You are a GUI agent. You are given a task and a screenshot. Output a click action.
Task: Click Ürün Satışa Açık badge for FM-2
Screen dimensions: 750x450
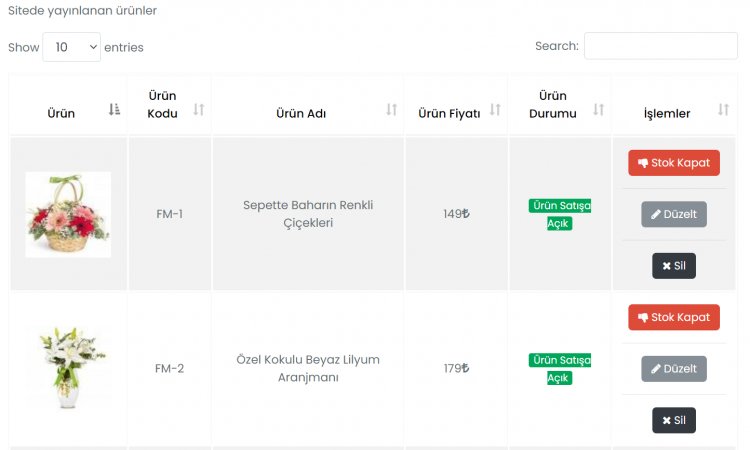560,369
